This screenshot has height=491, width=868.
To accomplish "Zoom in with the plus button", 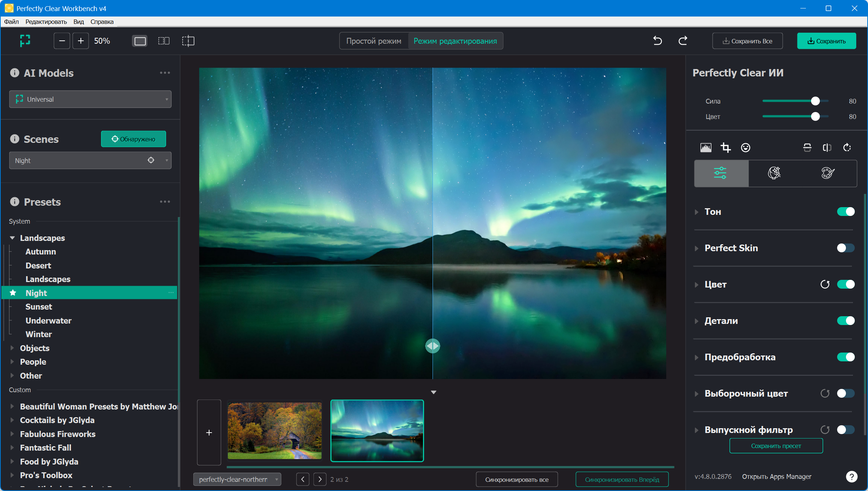I will tap(81, 41).
